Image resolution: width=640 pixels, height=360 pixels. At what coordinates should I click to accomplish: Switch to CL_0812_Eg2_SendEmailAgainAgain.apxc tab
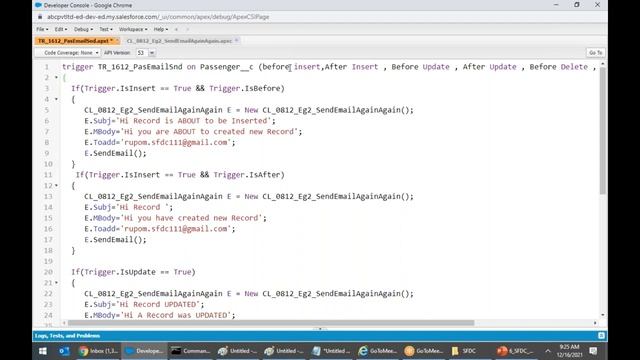point(179,41)
